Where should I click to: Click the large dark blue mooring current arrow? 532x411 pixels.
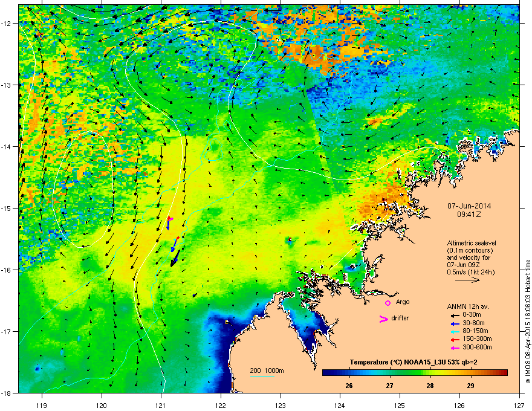(x=175, y=258)
